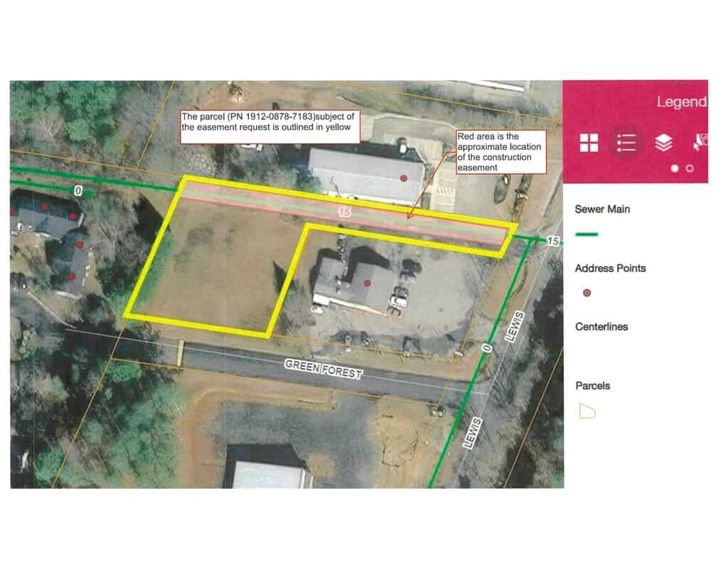
Task: Click the Parcels legend label
Action: [x=592, y=386]
